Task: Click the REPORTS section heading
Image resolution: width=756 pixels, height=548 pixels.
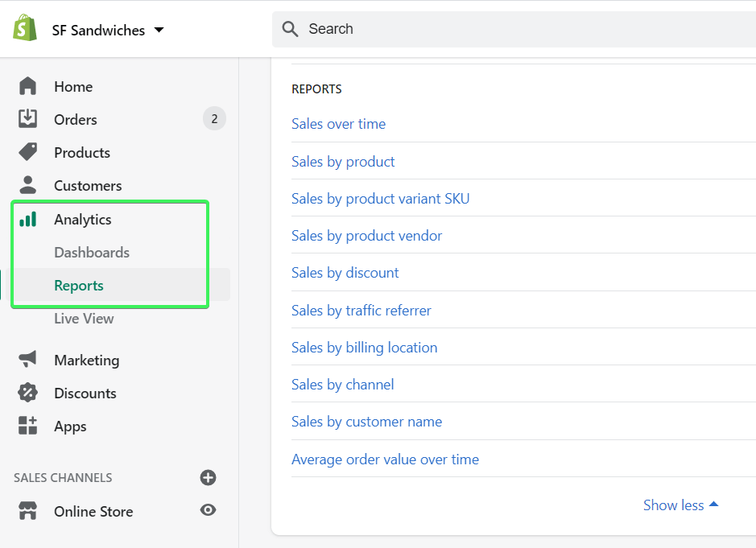Action: tap(316, 89)
